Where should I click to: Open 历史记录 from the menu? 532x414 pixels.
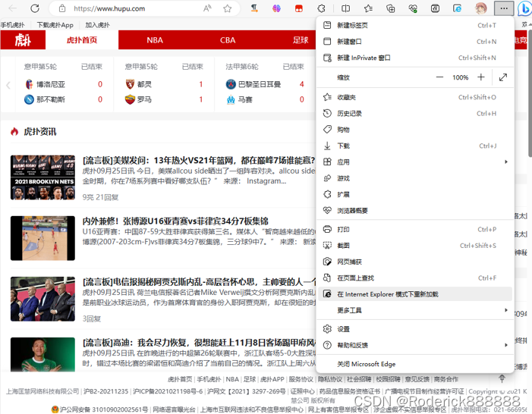[x=415, y=114]
